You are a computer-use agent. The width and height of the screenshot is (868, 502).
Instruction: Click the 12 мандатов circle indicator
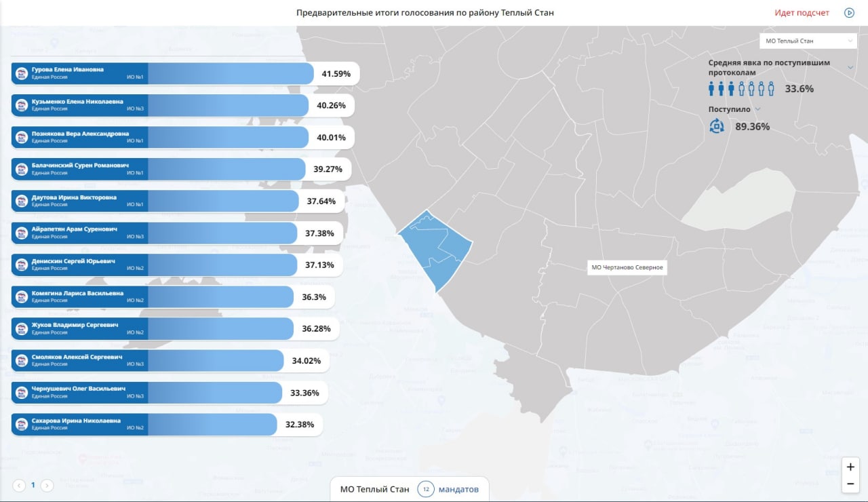[426, 489]
